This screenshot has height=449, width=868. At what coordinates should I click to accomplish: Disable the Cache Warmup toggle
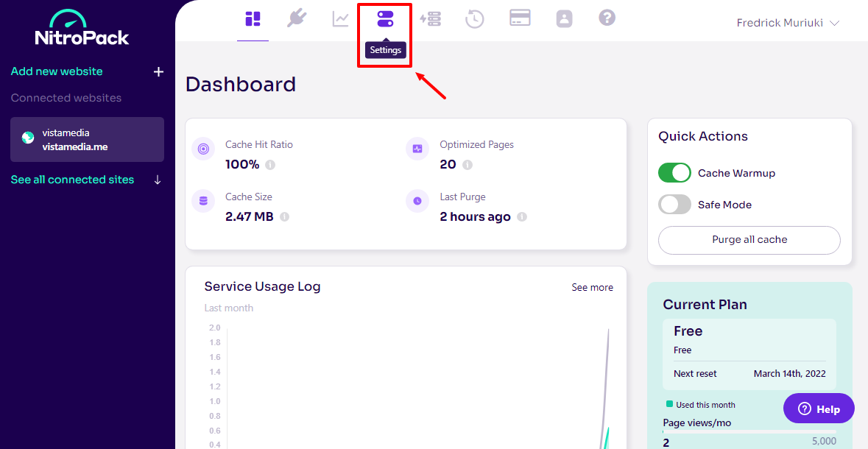674,173
